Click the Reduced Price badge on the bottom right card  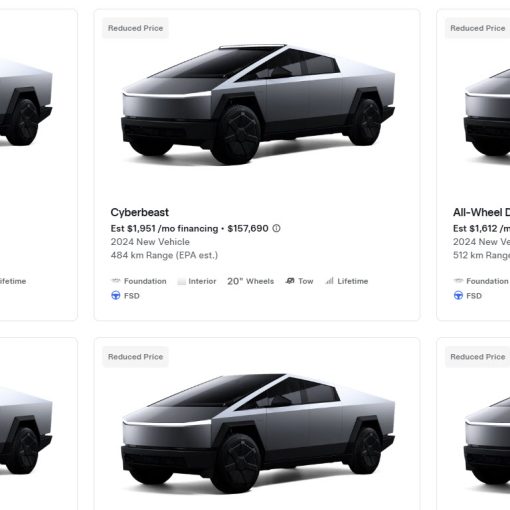coord(477,357)
